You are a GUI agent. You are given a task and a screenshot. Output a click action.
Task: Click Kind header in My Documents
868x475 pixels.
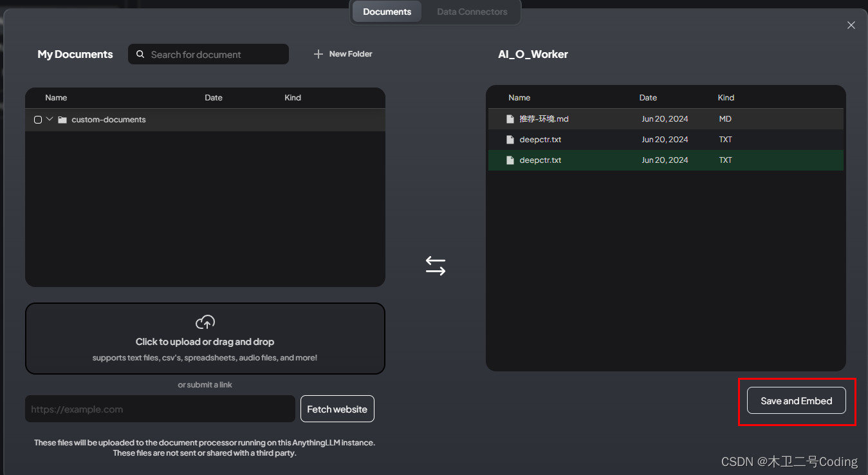tap(293, 98)
